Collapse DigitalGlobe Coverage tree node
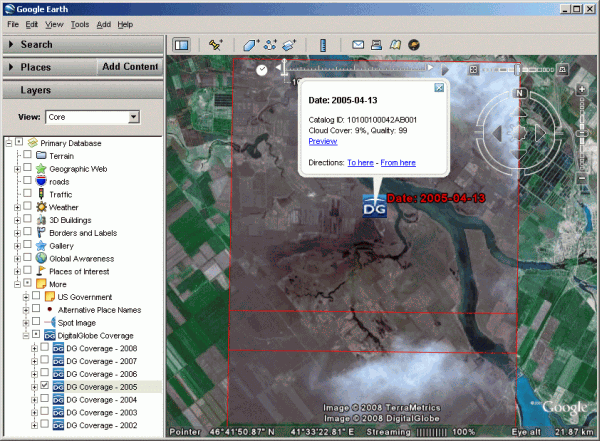Viewport: 600px width, 441px height. click(26, 336)
